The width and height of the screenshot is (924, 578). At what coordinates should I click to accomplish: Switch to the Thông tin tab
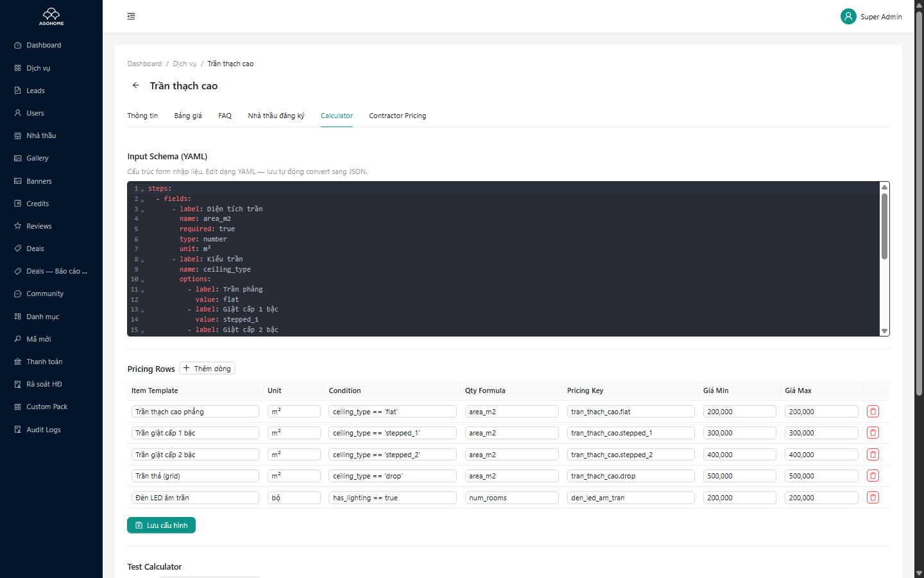point(142,116)
